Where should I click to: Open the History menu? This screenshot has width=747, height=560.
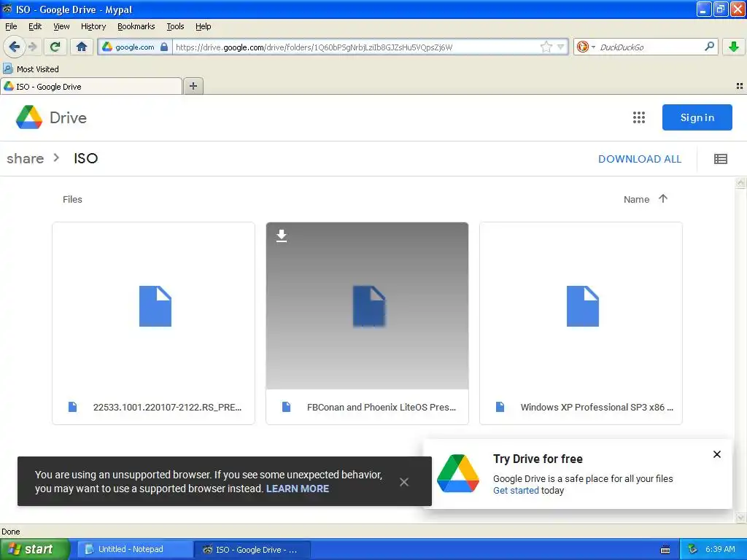pos(93,26)
